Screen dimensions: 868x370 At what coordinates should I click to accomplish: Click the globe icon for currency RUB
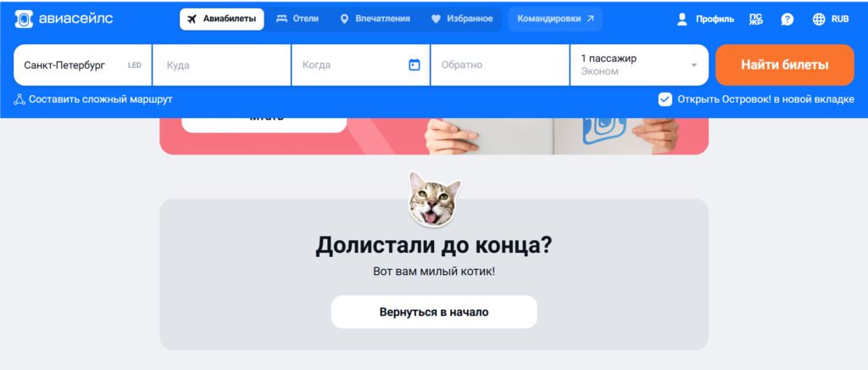(x=819, y=19)
